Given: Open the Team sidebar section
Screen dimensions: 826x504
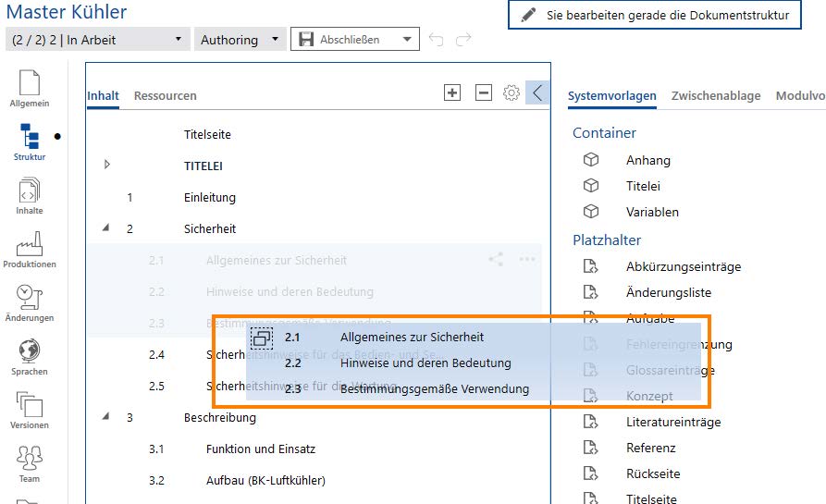Looking at the screenshot, I should (x=30, y=464).
